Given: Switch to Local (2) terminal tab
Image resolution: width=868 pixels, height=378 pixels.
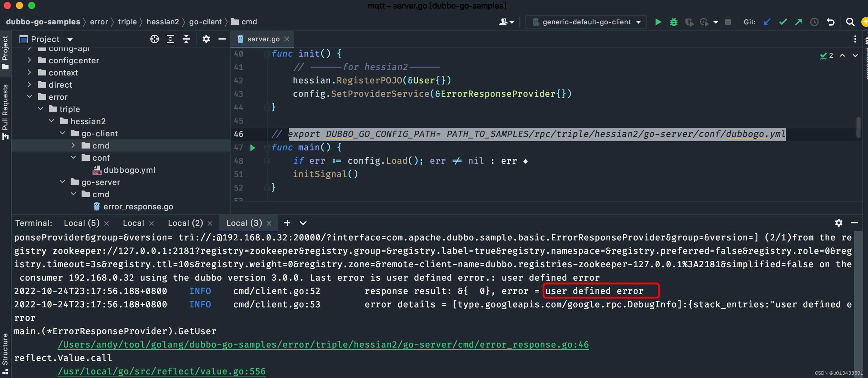Looking at the screenshot, I should click(x=185, y=223).
